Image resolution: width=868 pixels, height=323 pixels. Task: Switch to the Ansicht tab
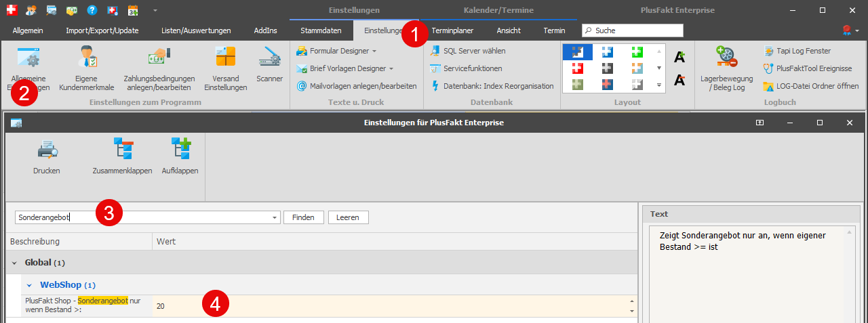coord(509,30)
